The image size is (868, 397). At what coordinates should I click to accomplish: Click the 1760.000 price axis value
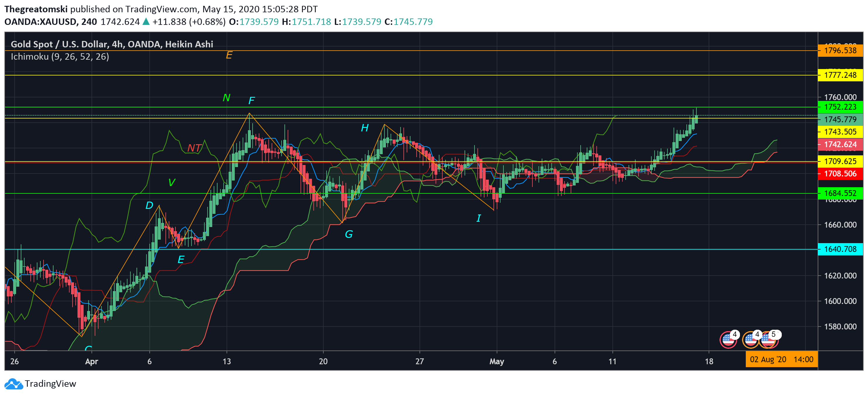point(840,97)
